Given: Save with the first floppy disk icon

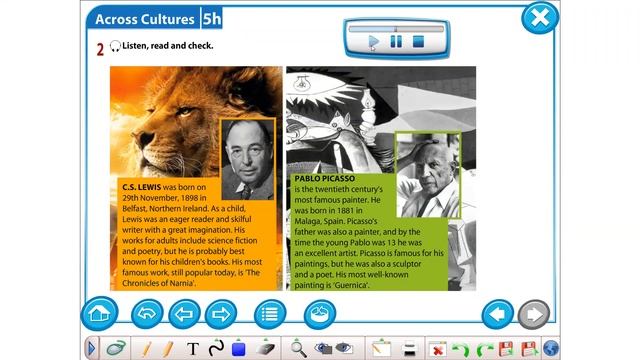Looking at the screenshot, I should click(506, 349).
